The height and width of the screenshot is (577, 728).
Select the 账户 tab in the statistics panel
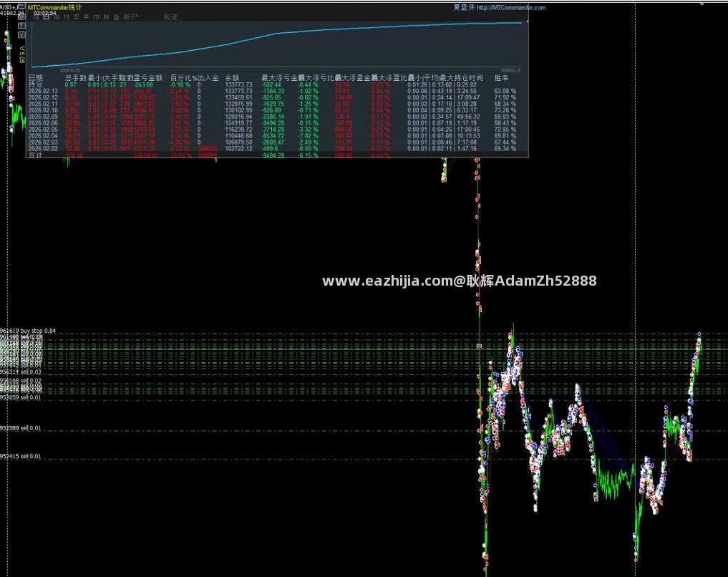130,16
